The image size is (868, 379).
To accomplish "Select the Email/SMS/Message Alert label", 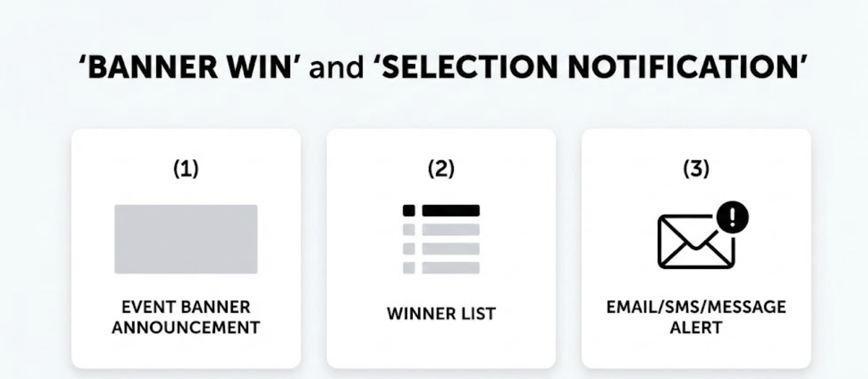I will point(696,317).
